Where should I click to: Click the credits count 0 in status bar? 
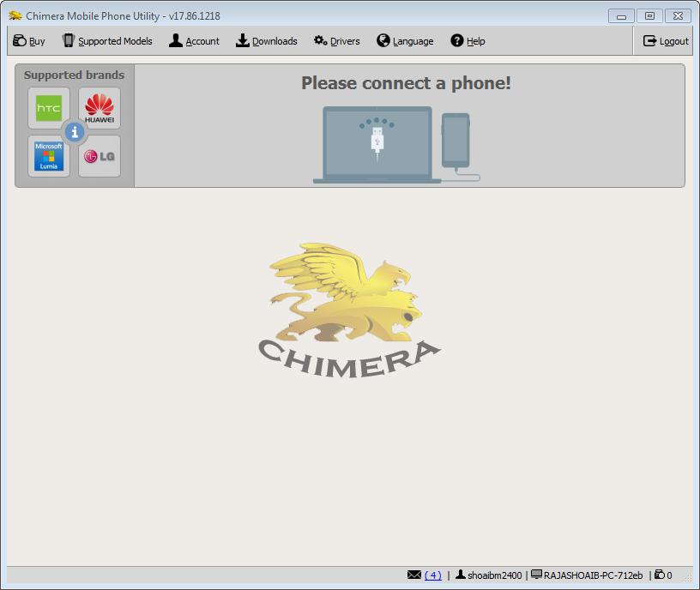pos(669,575)
